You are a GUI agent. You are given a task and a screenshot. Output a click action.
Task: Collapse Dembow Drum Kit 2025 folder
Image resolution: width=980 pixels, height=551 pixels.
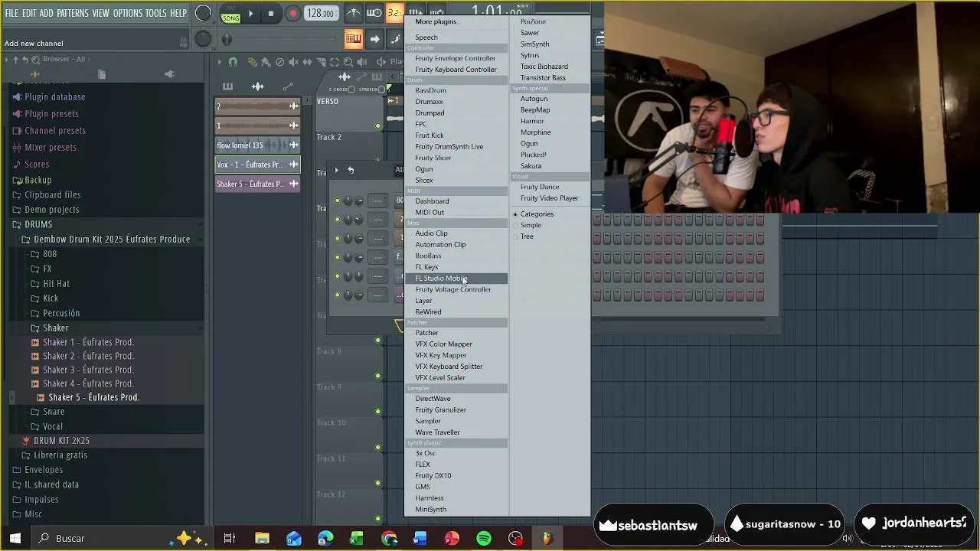tap(106, 240)
